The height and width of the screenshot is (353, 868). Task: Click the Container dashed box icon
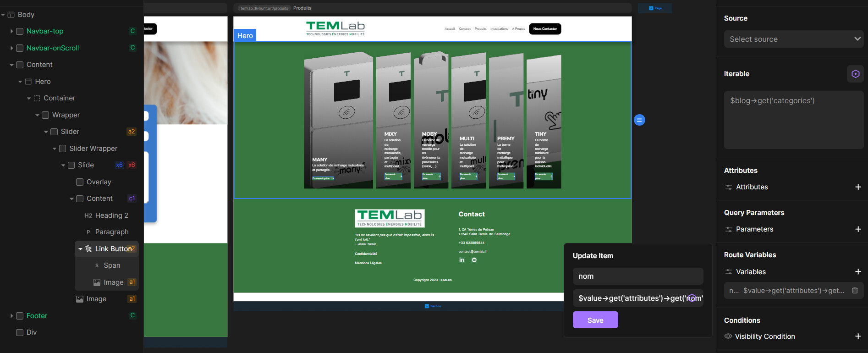[37, 98]
